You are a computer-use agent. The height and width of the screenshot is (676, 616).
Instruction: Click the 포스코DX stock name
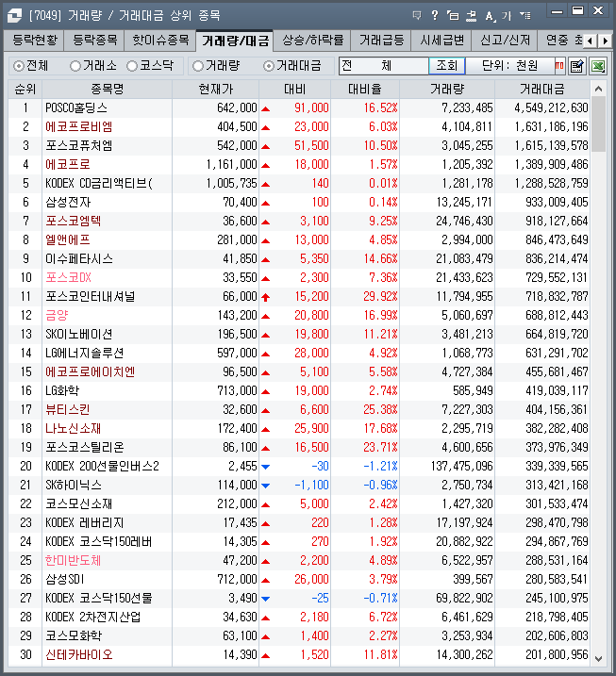[68, 277]
